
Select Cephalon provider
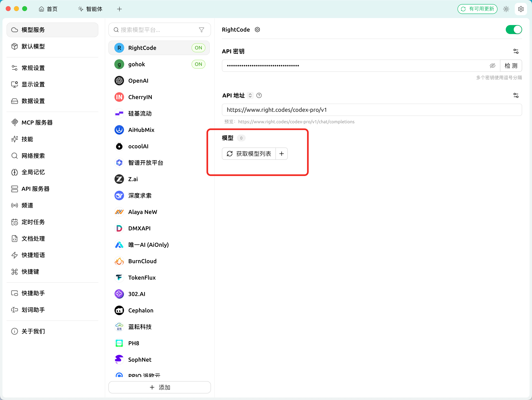click(x=159, y=311)
